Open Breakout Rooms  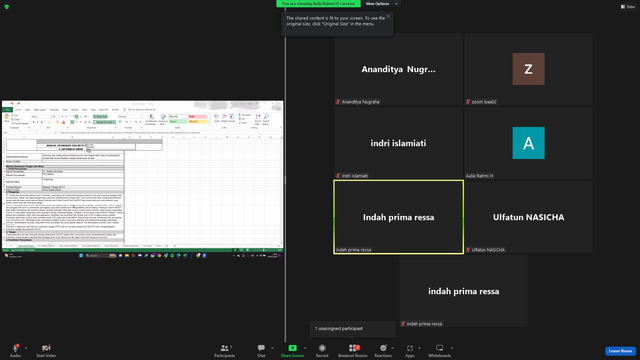click(353, 350)
